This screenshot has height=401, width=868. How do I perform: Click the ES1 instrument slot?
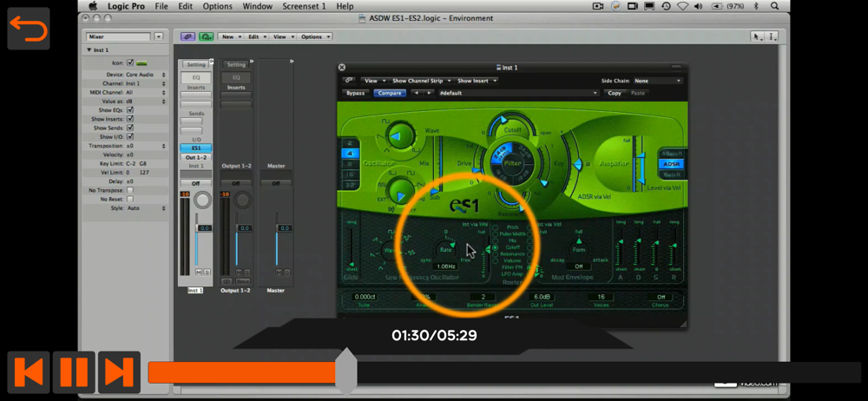coord(196,148)
